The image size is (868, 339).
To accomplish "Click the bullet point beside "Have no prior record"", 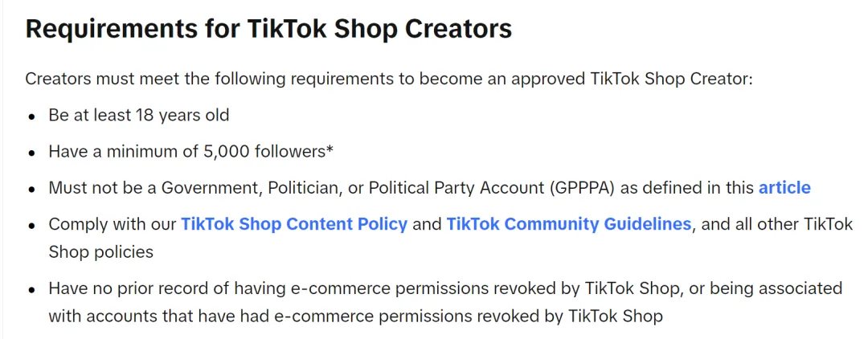I will coord(31,290).
